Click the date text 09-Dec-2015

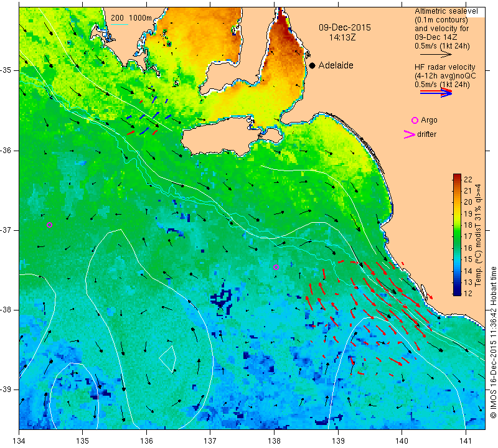(x=345, y=27)
